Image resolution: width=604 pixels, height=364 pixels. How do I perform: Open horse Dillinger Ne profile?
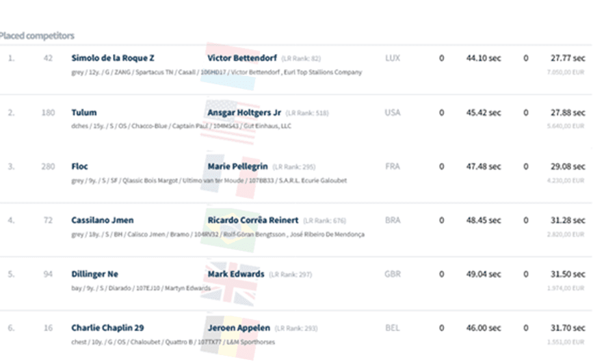(94, 274)
